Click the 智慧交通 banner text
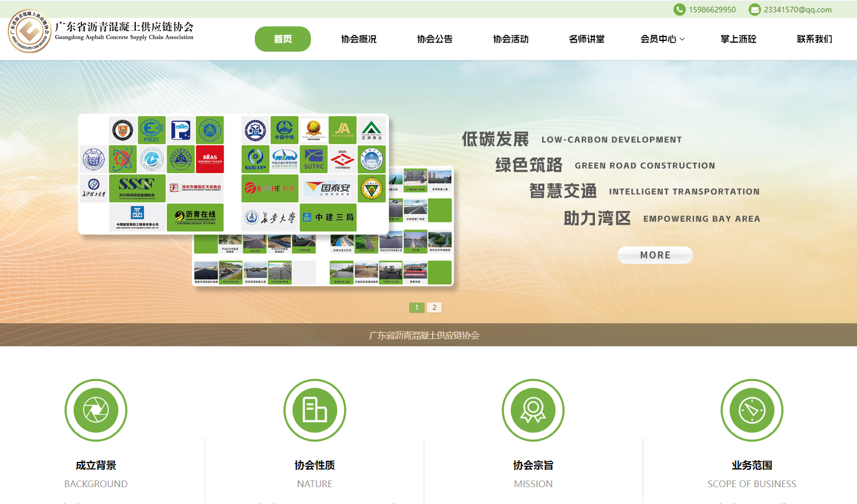857x504 pixels. point(563,191)
